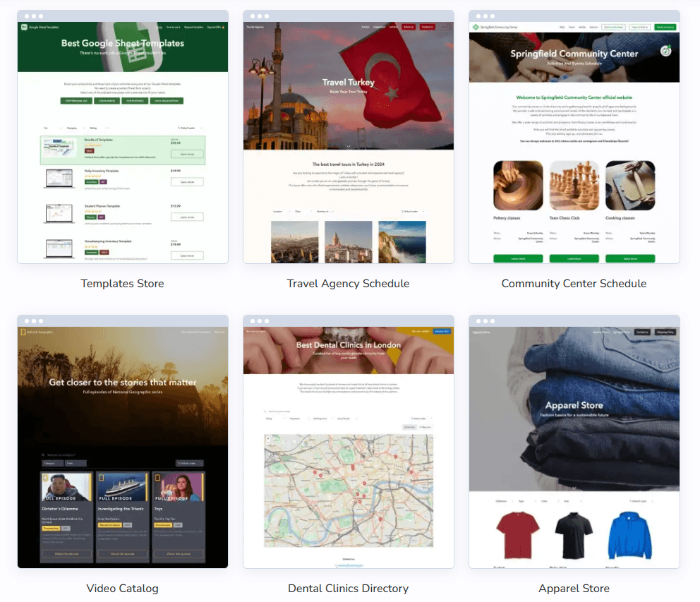This screenshot has width=700, height=602.
Task: Open the Dental Clinics Directory template preview
Action: point(348,442)
